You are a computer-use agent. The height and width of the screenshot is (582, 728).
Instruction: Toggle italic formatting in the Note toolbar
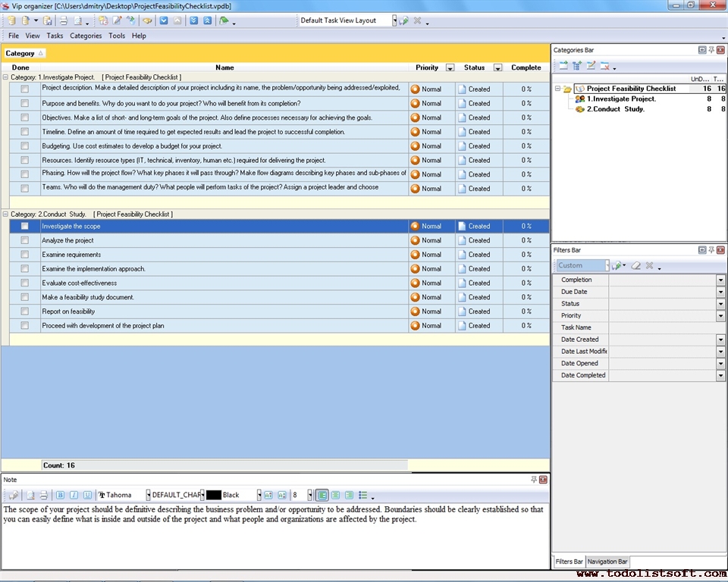pyautogui.click(x=74, y=495)
